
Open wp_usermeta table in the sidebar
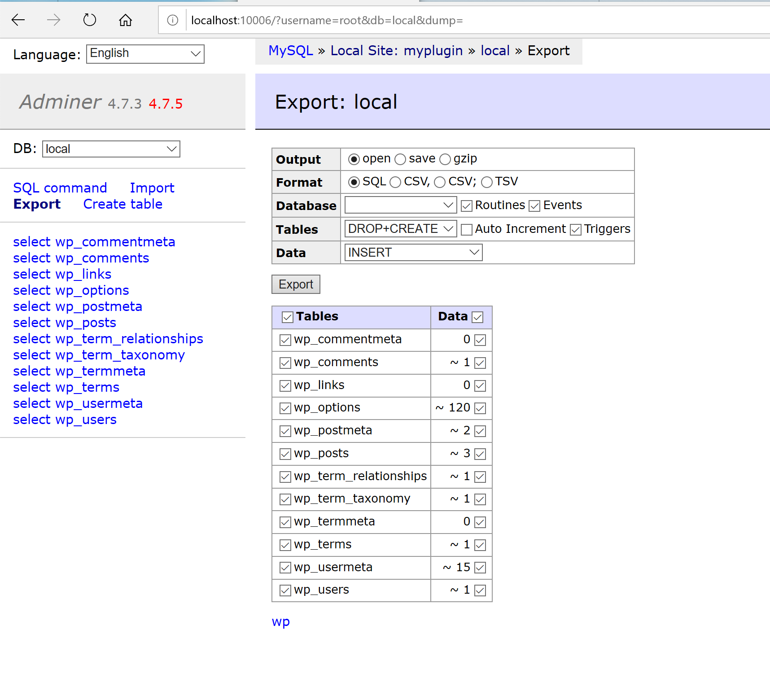99,403
